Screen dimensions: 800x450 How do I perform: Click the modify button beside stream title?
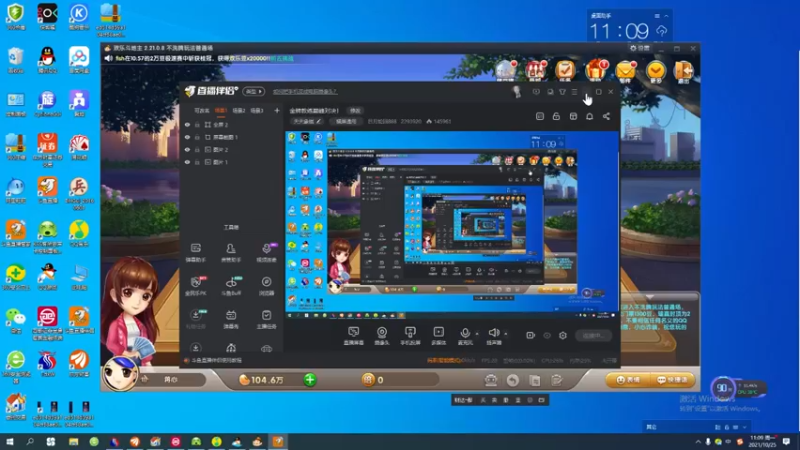pos(355,110)
